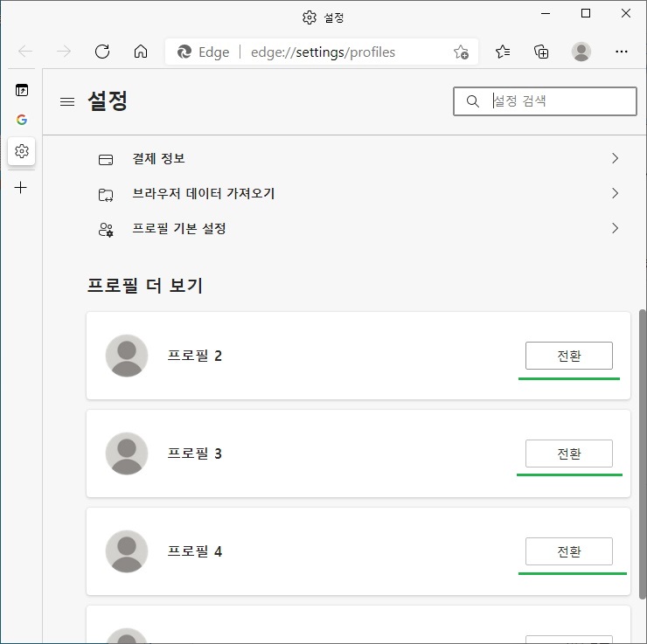Click the browser back arrow
The width and height of the screenshot is (647, 644).
(x=25, y=52)
